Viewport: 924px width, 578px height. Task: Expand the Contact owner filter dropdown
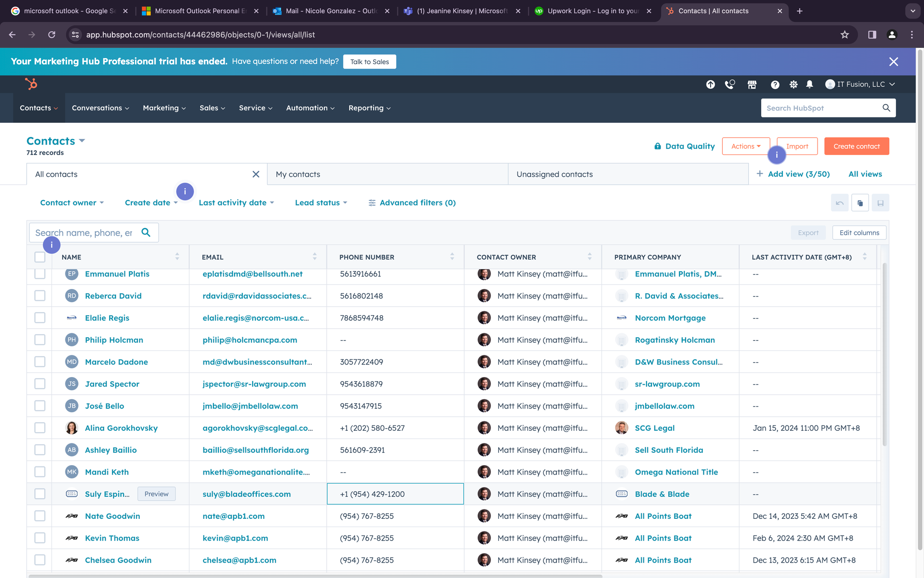click(x=72, y=203)
